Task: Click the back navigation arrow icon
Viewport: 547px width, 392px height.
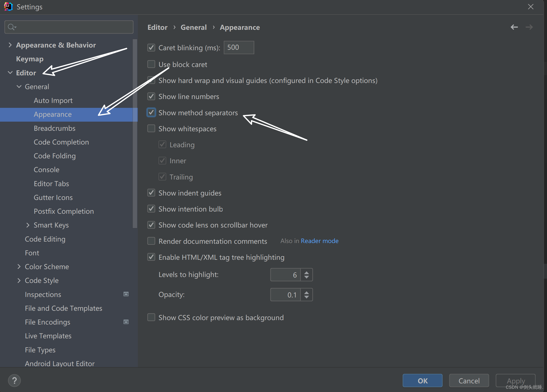Action: click(x=514, y=27)
